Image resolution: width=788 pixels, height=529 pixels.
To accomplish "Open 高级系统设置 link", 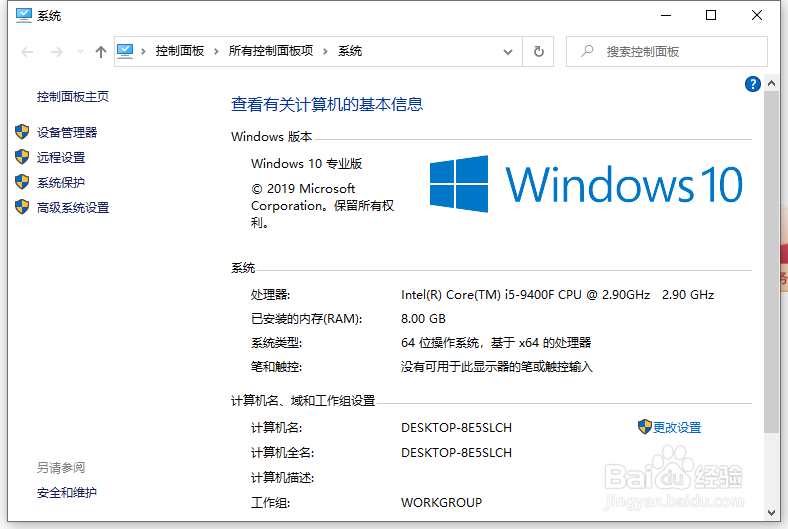I will (x=73, y=207).
